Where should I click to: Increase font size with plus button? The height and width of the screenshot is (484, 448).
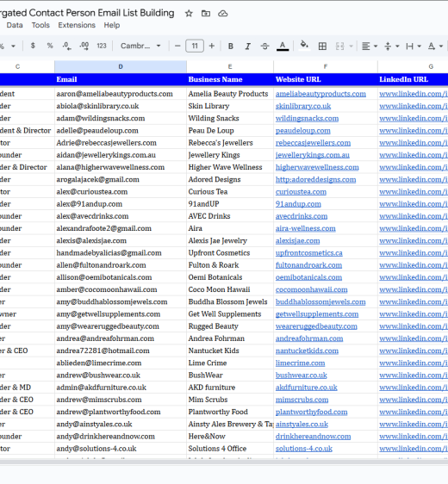(211, 46)
